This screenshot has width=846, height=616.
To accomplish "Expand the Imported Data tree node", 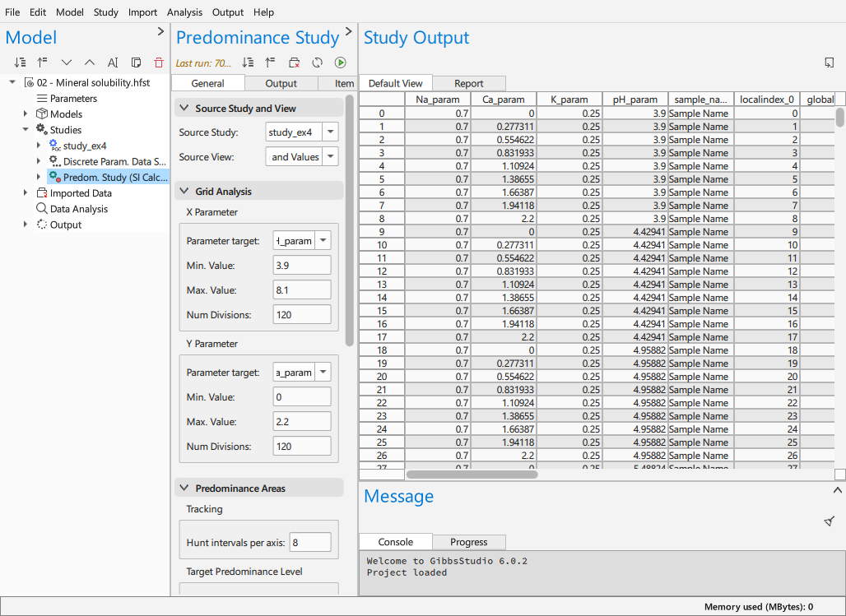I will tap(26, 192).
